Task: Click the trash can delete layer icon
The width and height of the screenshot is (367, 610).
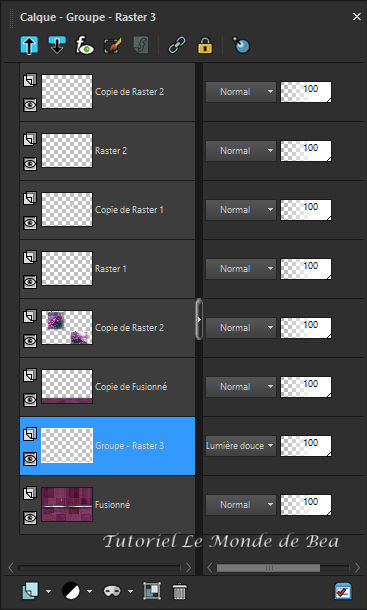Action: (179, 591)
